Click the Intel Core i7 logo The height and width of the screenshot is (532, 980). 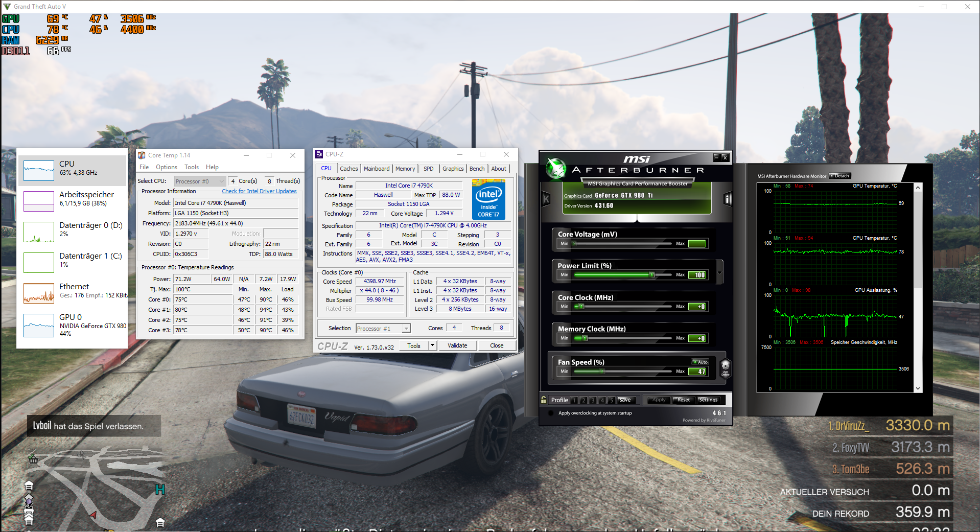(x=488, y=199)
